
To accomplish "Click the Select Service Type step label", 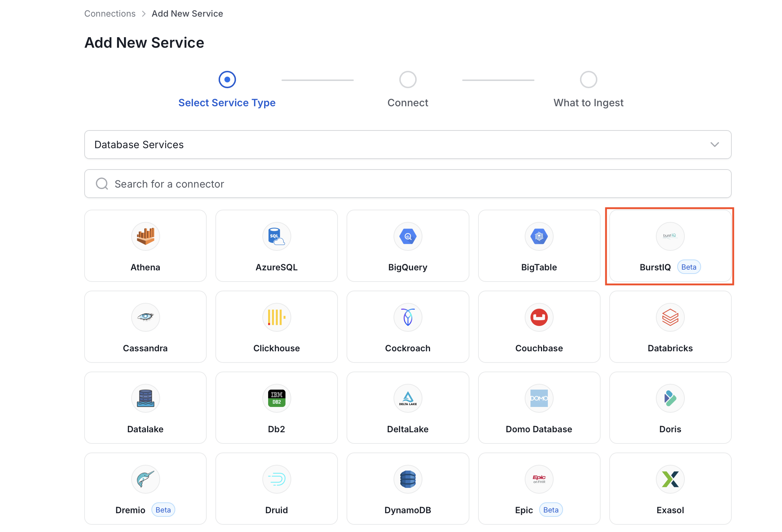I will tap(227, 103).
